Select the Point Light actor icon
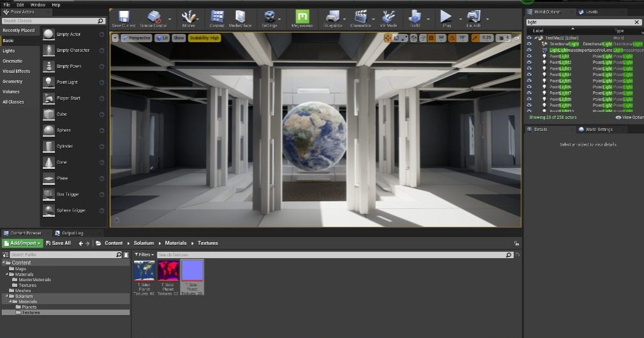Viewport: 644px width, 338px height. 49,82
